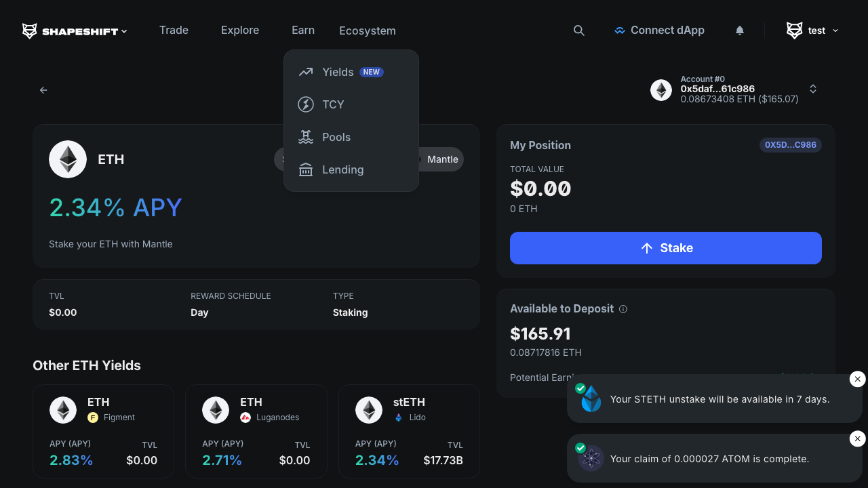Click the ShapeShift fox logo
Viewport: 868px width, 488px height.
[x=30, y=31]
